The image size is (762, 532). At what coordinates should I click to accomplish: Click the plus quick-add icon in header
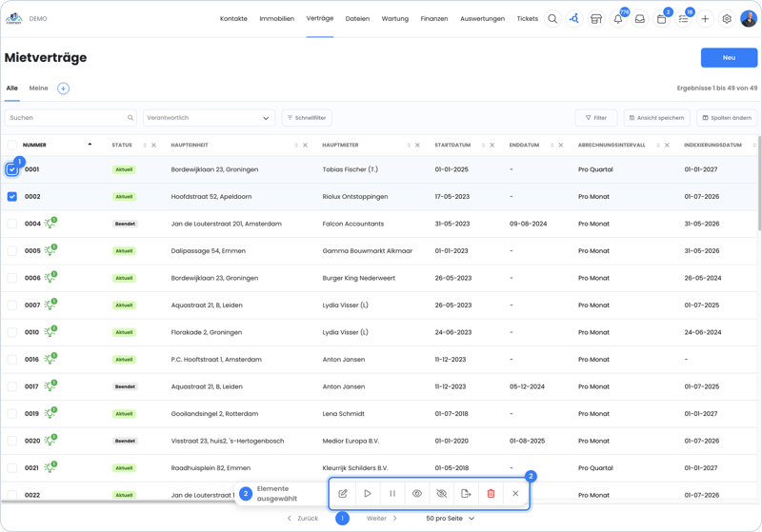tap(705, 19)
